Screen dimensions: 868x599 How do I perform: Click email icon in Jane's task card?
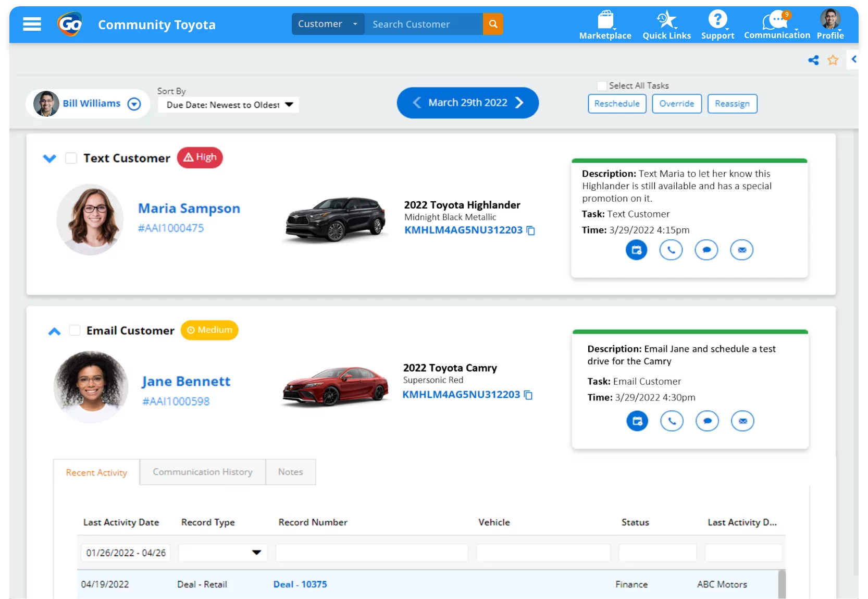tap(742, 421)
